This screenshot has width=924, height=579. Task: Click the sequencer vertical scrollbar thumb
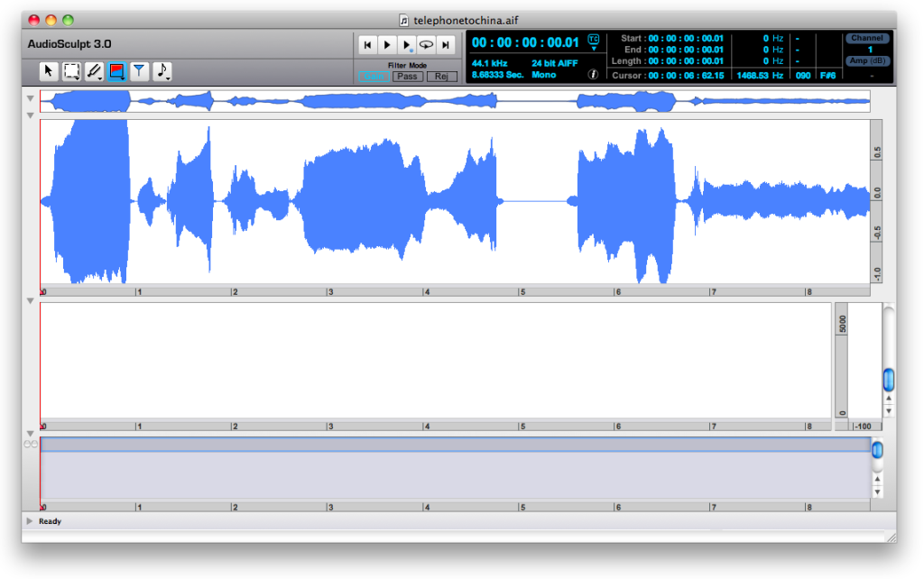877,450
